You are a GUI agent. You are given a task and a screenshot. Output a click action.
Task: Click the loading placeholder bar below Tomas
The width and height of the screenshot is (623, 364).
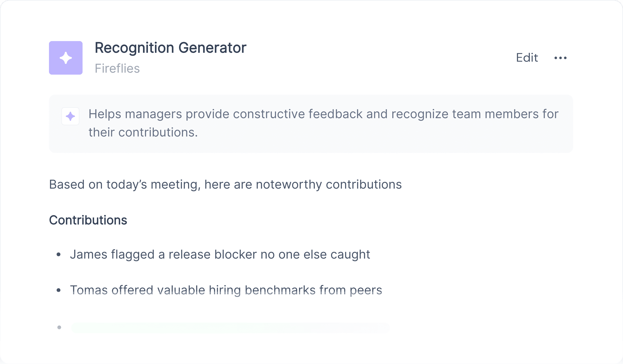coord(231,328)
